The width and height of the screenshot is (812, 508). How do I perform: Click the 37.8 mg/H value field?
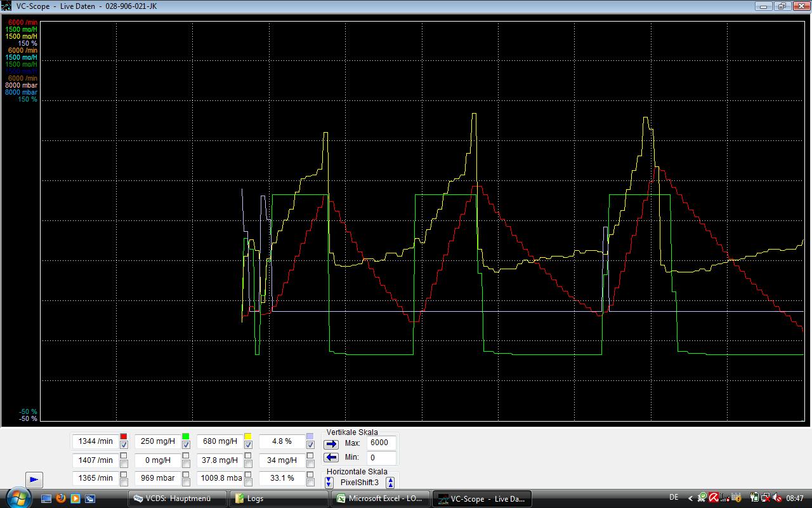[x=220, y=460]
